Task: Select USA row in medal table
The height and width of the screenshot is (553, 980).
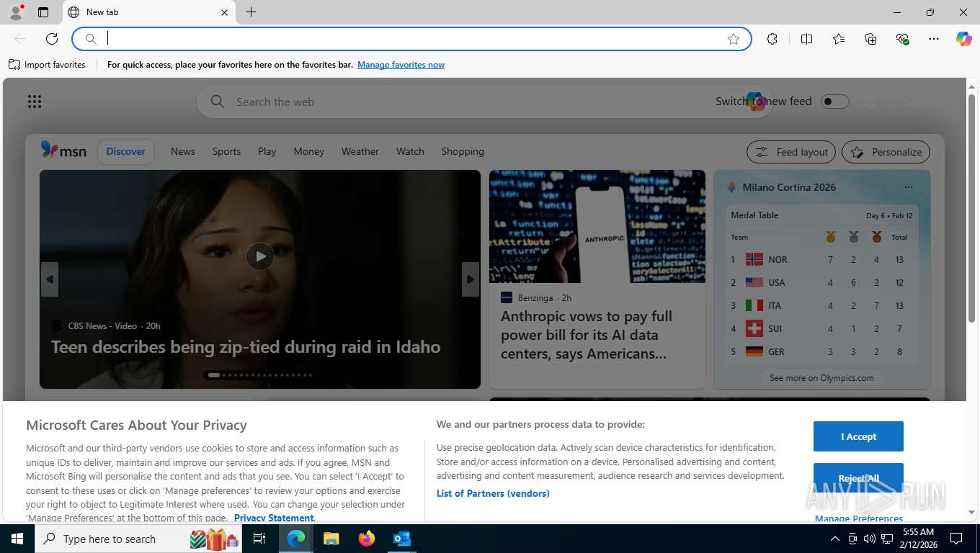Action: point(821,282)
